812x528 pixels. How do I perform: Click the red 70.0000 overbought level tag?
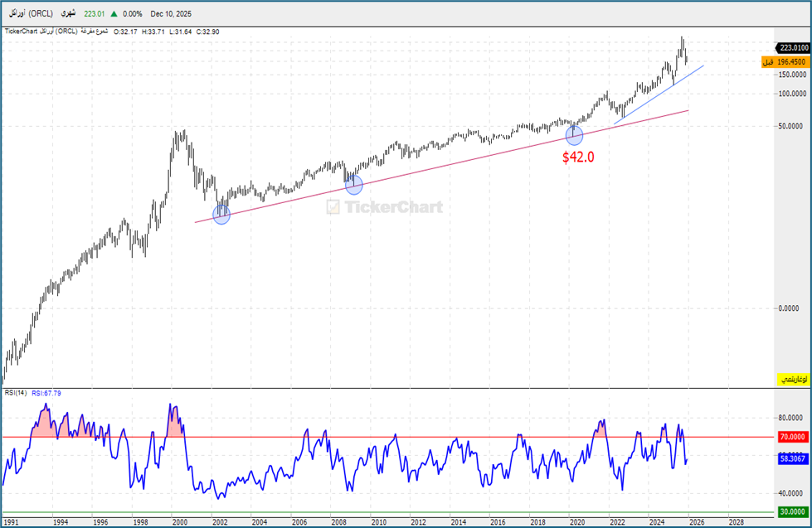(793, 437)
